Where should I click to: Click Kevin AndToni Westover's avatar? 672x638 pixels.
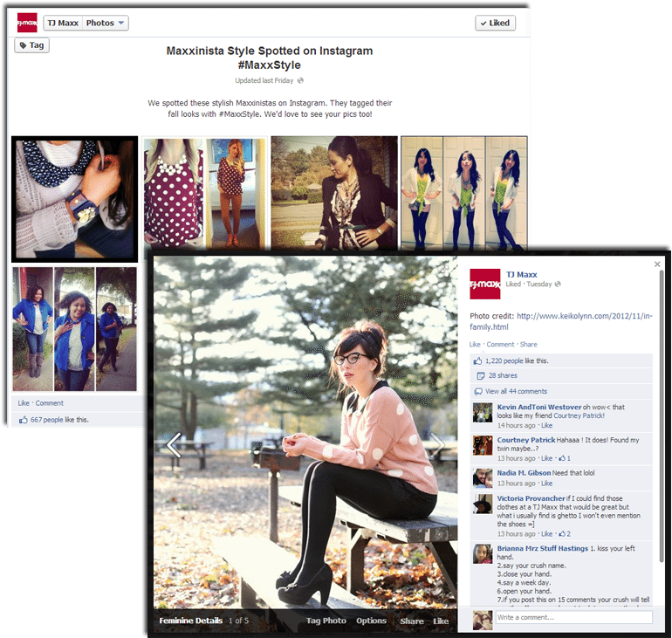[483, 413]
